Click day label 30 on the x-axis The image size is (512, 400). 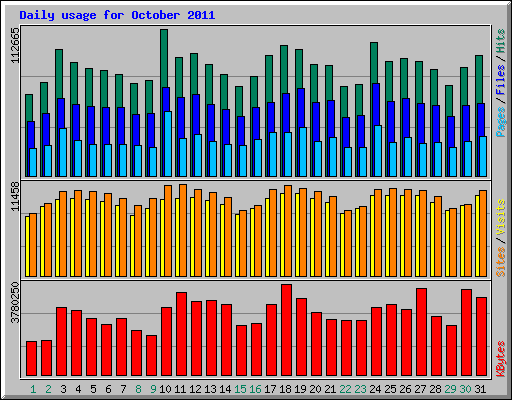pos(465,389)
